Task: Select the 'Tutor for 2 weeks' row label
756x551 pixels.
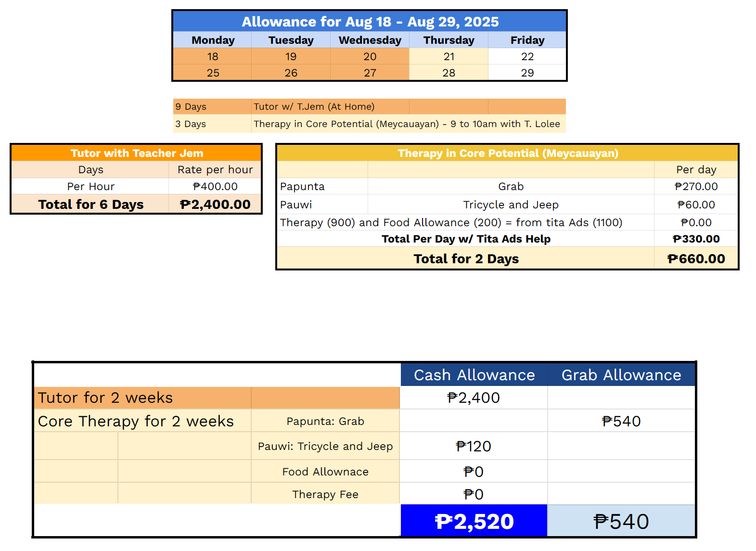Action: pyautogui.click(x=142, y=398)
